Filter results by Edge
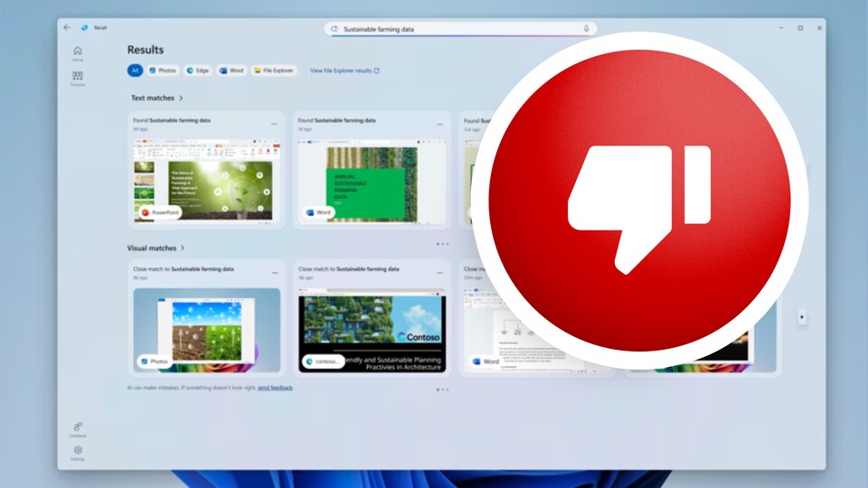868x488 pixels. point(198,70)
